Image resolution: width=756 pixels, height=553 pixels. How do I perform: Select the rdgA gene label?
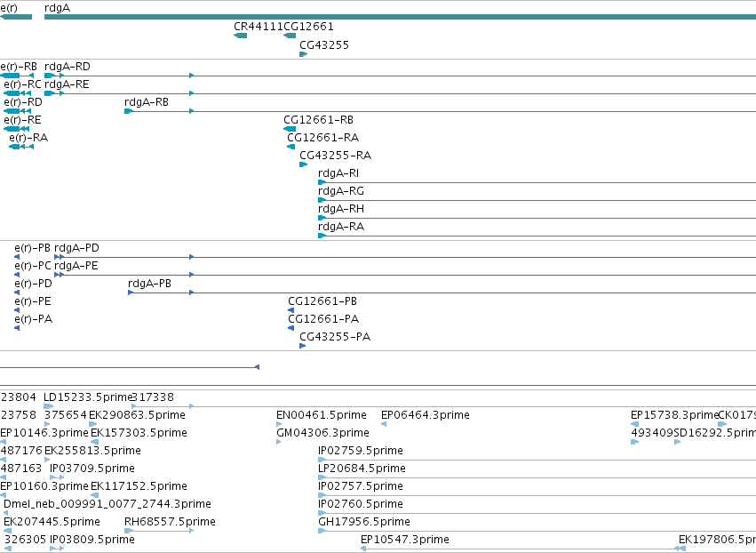(57, 8)
